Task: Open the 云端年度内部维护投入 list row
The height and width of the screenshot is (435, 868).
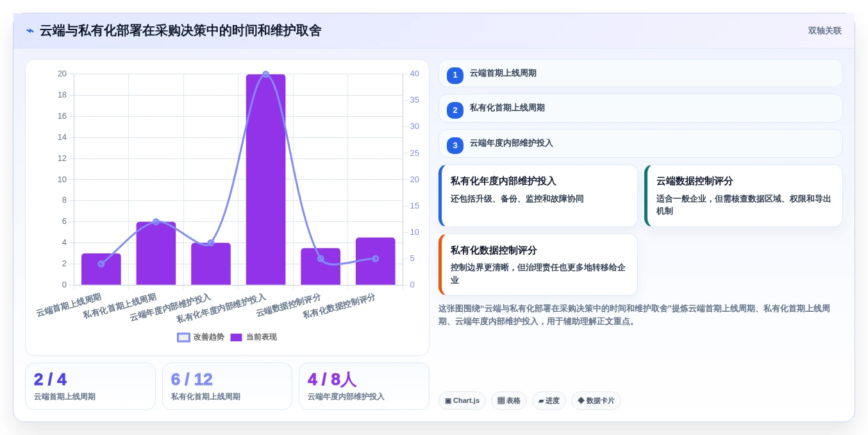Action: point(640,144)
